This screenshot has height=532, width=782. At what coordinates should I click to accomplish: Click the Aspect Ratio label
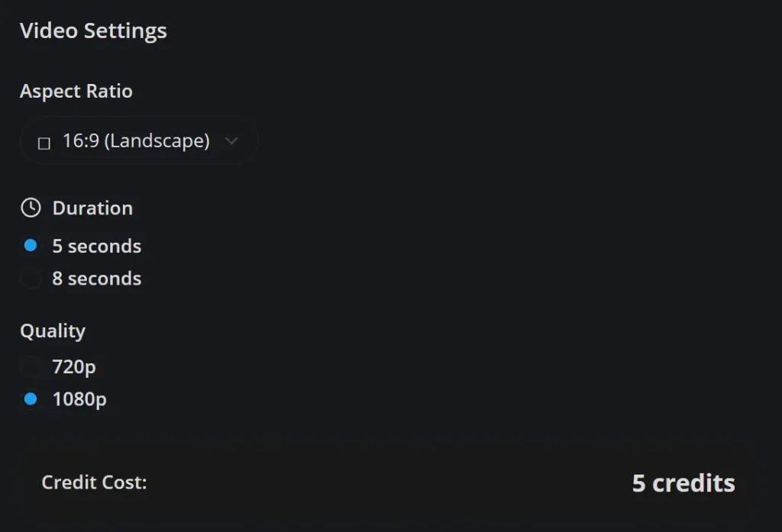[x=76, y=92]
